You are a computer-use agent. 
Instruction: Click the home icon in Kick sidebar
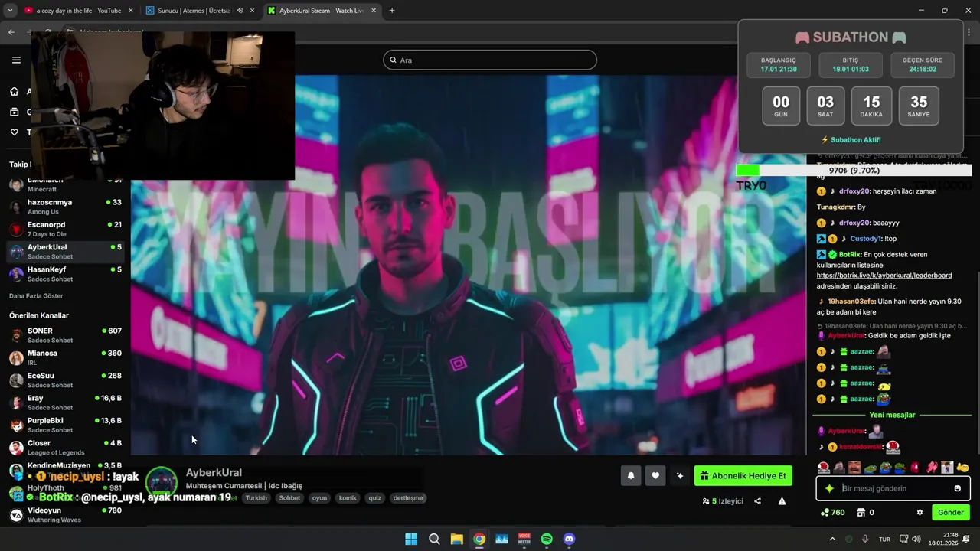(x=14, y=92)
